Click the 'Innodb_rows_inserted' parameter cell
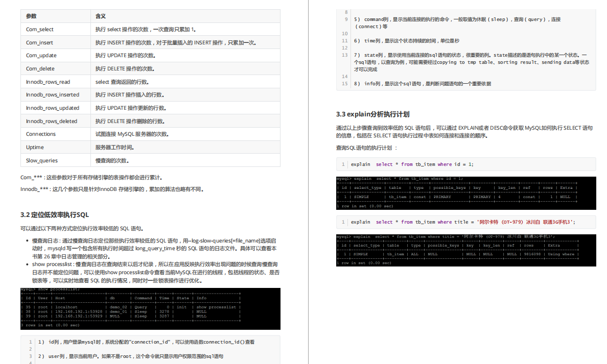This screenshot has height=364, width=607. point(55,95)
